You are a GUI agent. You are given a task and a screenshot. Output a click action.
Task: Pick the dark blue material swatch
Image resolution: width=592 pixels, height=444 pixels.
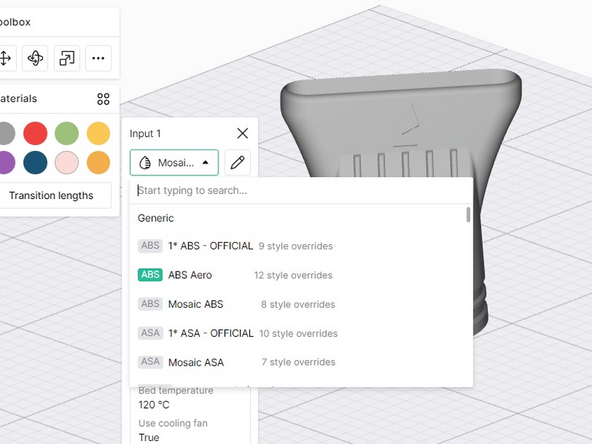[35, 163]
